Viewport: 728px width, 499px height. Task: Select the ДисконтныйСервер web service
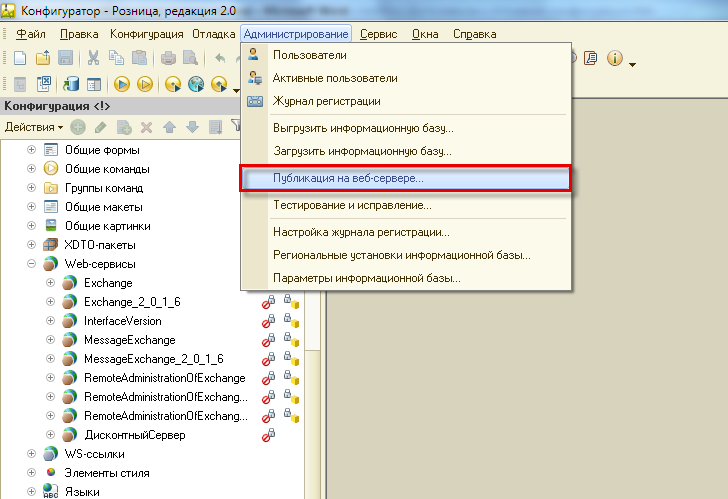click(x=134, y=435)
